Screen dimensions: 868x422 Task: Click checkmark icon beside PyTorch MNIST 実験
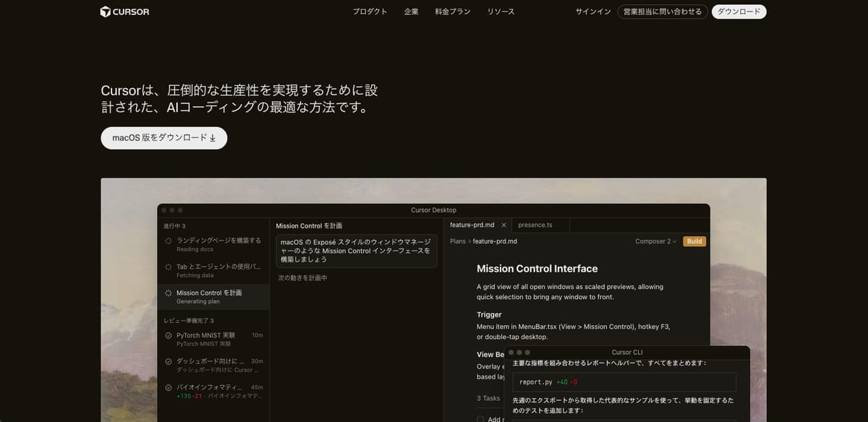168,335
